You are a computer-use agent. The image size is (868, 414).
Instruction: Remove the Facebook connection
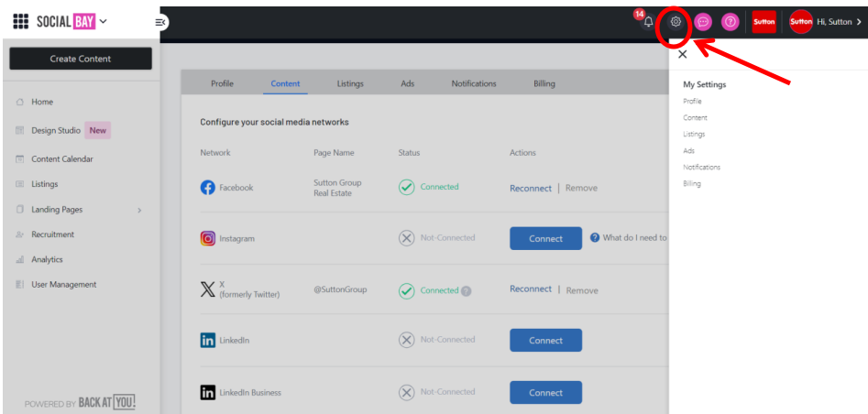581,188
